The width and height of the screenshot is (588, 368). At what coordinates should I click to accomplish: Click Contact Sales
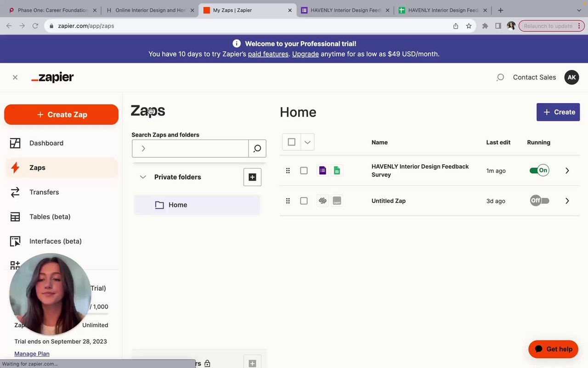pyautogui.click(x=534, y=77)
